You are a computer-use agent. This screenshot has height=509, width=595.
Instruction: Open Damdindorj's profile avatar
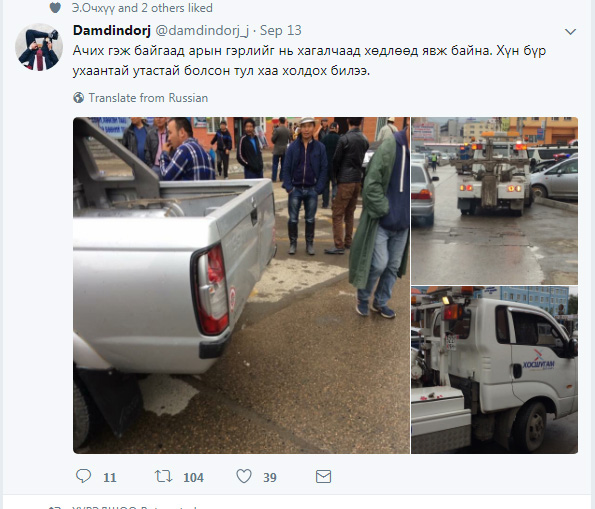(x=39, y=47)
